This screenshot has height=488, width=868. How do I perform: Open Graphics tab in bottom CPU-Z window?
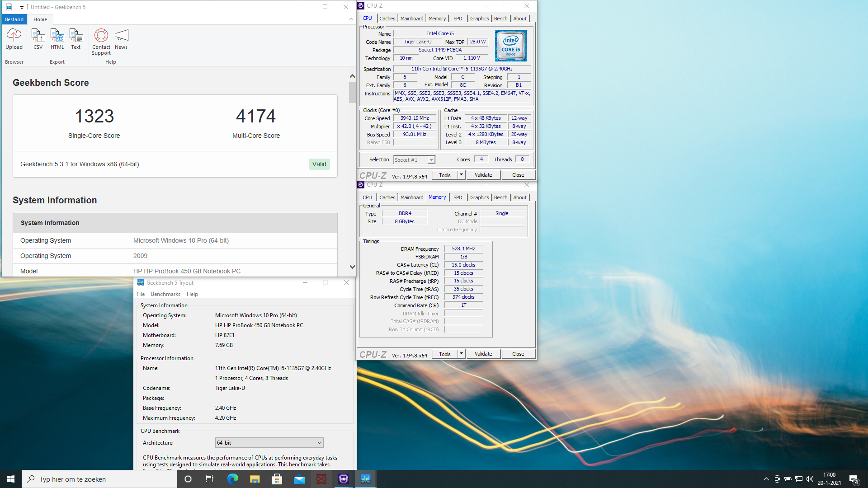[480, 197]
